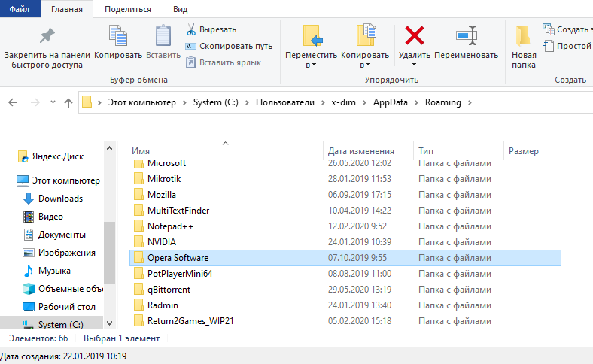The height and width of the screenshot is (364, 593).
Task: Click the Копировать в copy-to icon
Action: click(x=366, y=35)
